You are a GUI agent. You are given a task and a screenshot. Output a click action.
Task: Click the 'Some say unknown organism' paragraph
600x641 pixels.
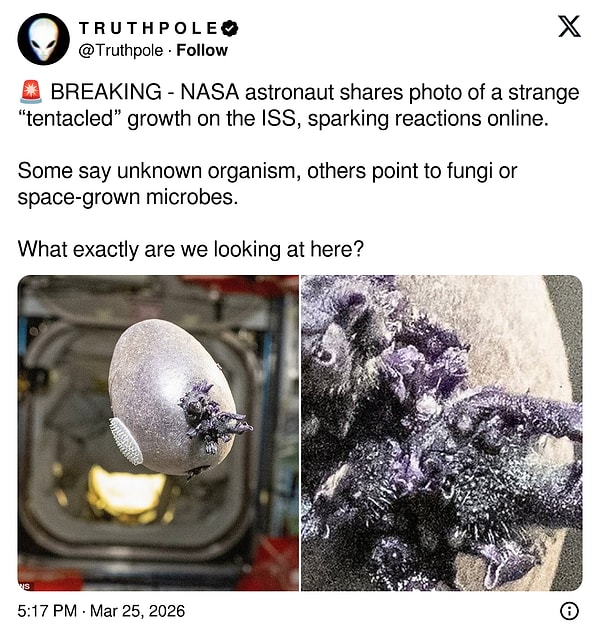[x=267, y=184]
